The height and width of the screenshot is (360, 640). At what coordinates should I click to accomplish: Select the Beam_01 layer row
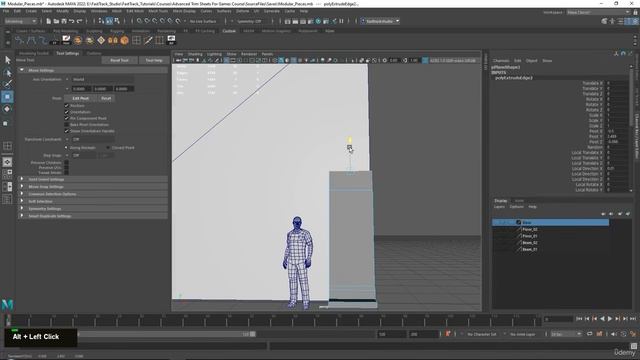pos(550,249)
